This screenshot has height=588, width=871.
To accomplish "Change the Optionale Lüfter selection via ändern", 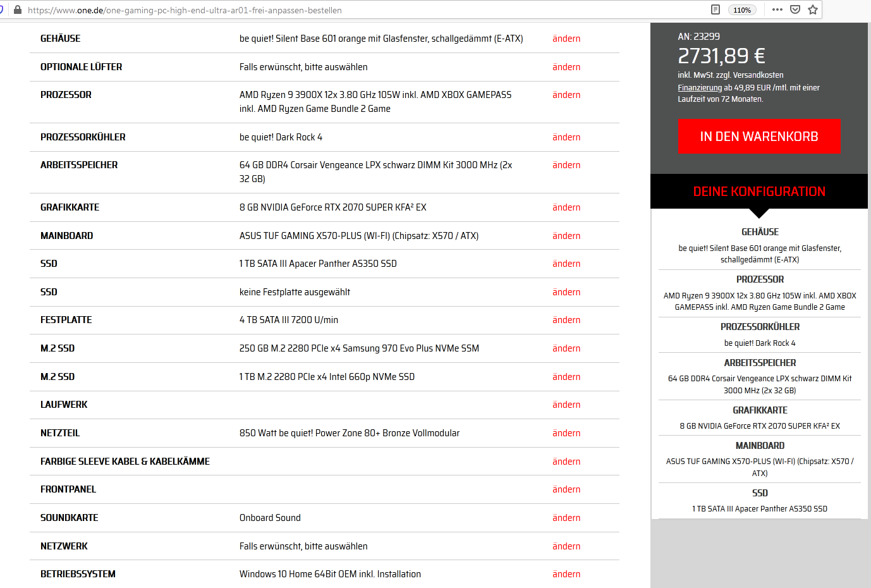I will click(x=566, y=67).
